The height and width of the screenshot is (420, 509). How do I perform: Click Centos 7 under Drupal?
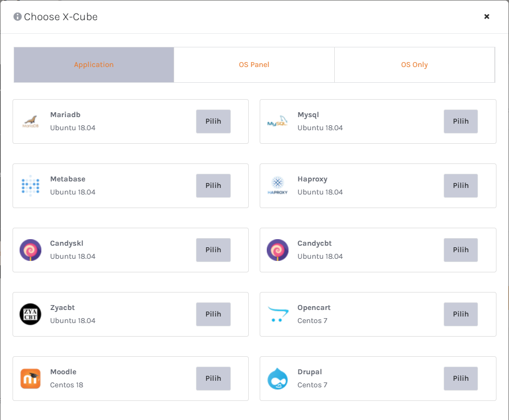312,385
